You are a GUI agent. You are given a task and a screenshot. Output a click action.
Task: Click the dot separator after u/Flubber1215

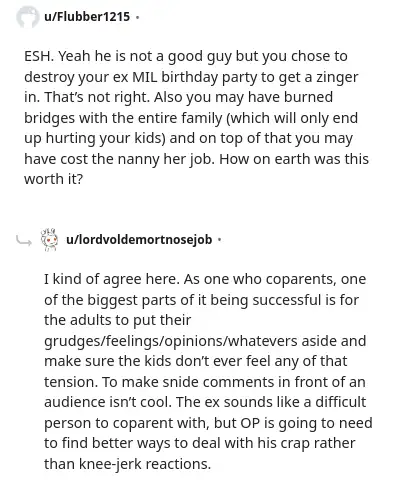pos(137,17)
